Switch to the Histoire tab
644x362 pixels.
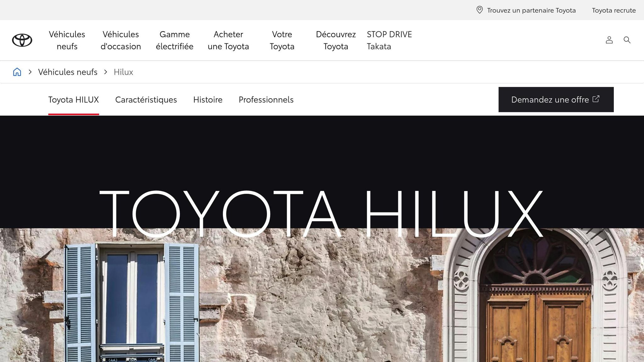pyautogui.click(x=208, y=99)
